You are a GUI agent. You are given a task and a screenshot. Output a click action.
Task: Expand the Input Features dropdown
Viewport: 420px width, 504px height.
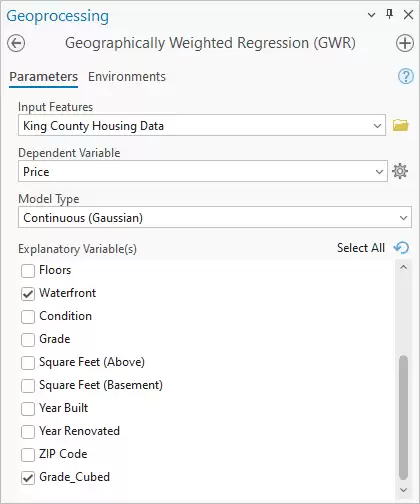[x=377, y=126]
